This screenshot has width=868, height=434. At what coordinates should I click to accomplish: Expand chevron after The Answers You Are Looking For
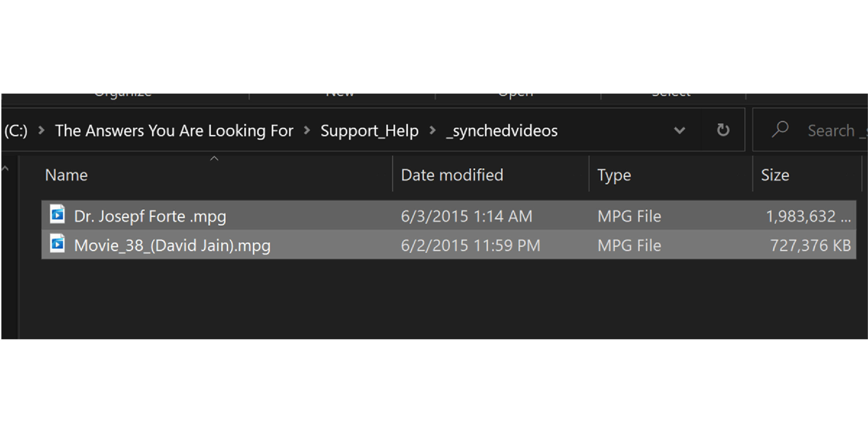(307, 130)
